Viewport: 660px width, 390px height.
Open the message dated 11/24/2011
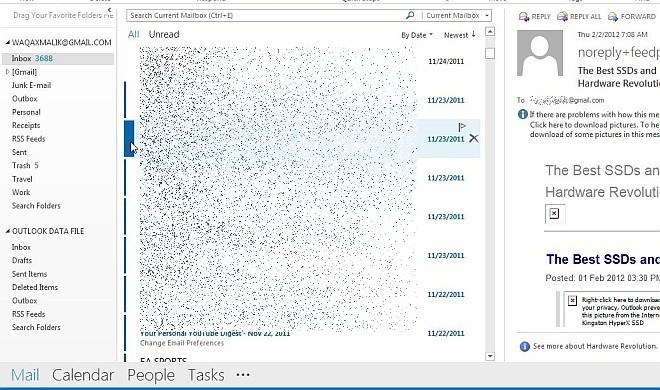[x=302, y=61]
